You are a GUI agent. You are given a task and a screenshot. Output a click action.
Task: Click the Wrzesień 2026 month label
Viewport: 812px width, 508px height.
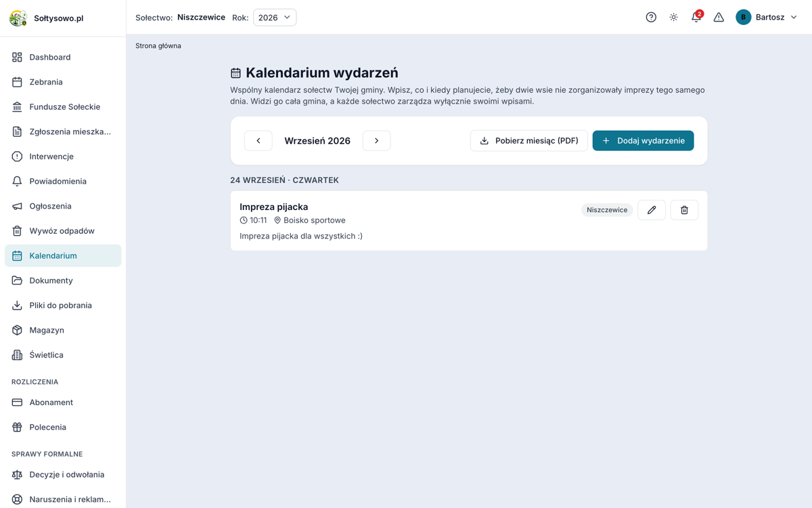tap(317, 141)
